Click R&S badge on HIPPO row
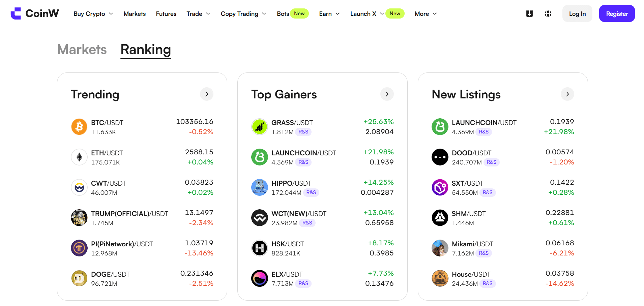This screenshot has width=644, height=306. 311,192
